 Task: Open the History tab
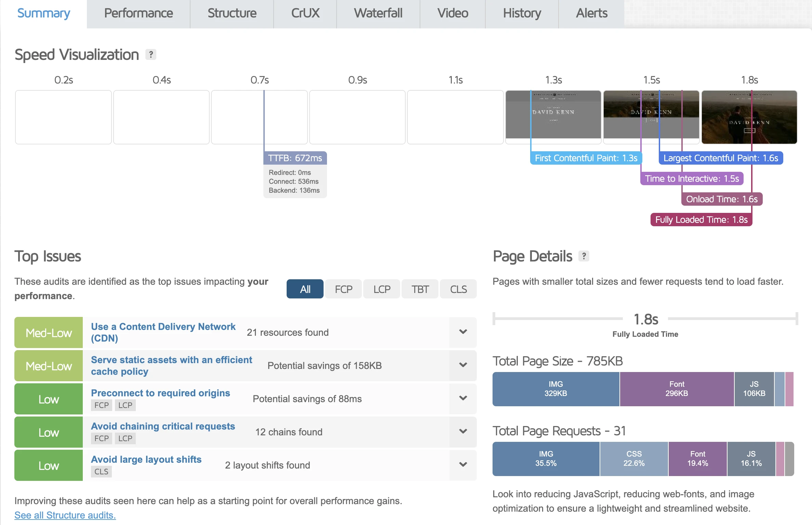coord(522,13)
